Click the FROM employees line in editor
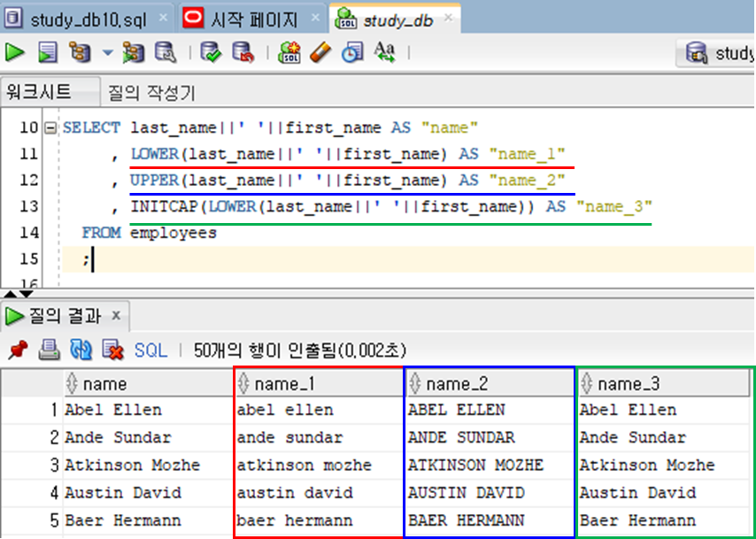The image size is (756, 539). [150, 234]
